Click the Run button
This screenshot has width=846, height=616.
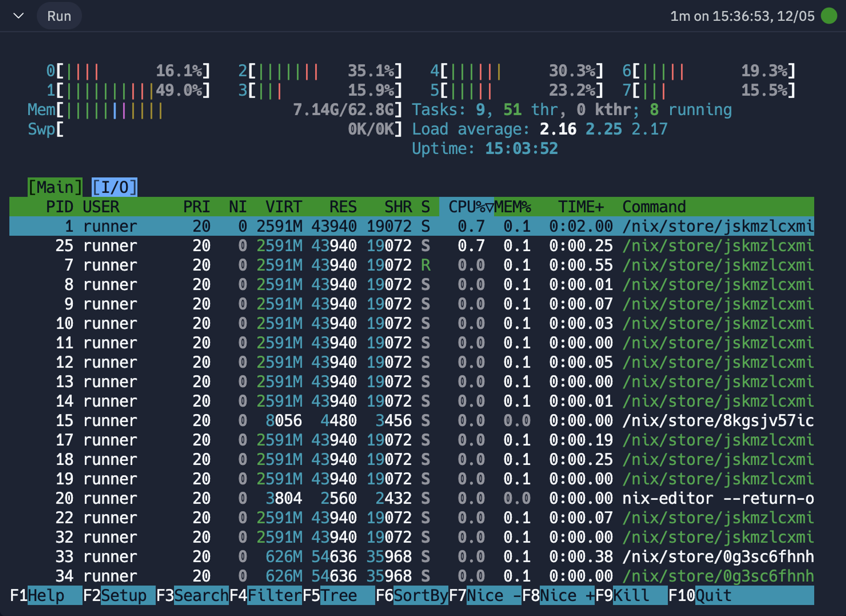59,16
